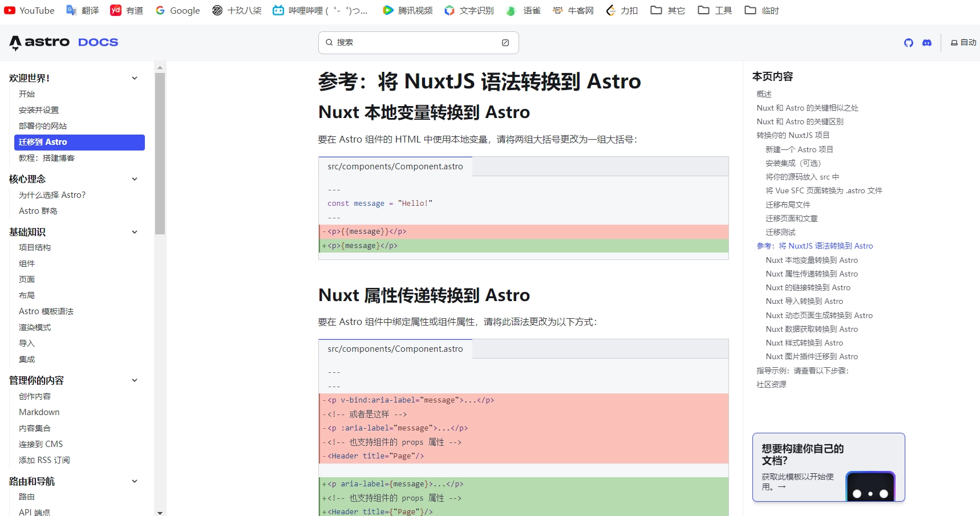
Task: Open the 哔哩哔哩 bookmark
Action: (x=320, y=10)
